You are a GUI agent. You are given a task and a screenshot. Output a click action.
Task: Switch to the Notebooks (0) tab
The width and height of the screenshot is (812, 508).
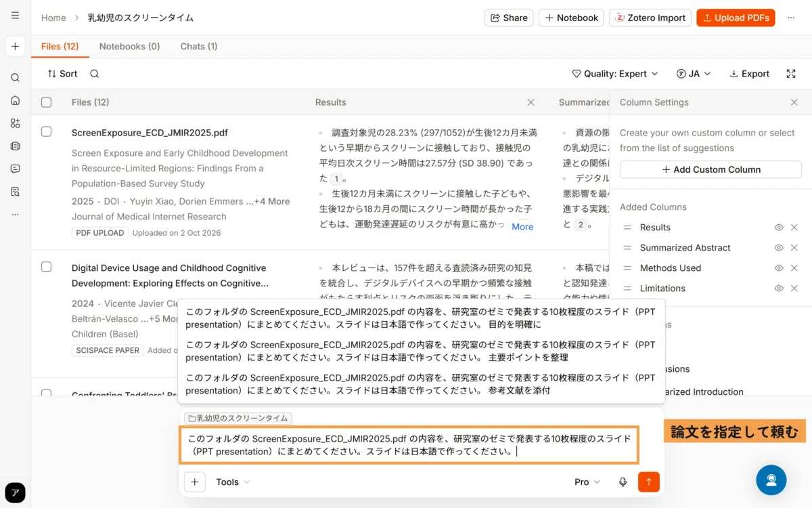(130, 46)
